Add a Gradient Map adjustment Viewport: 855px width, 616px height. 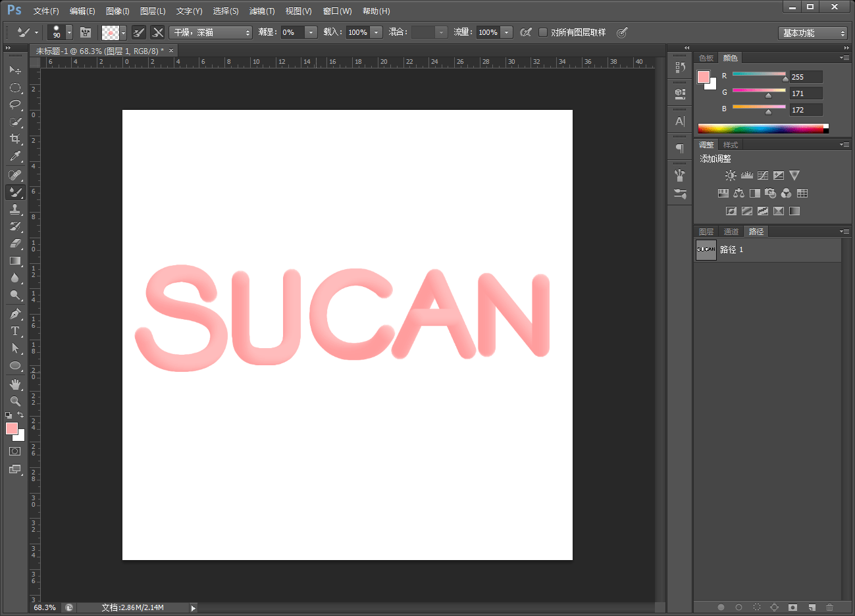794,211
